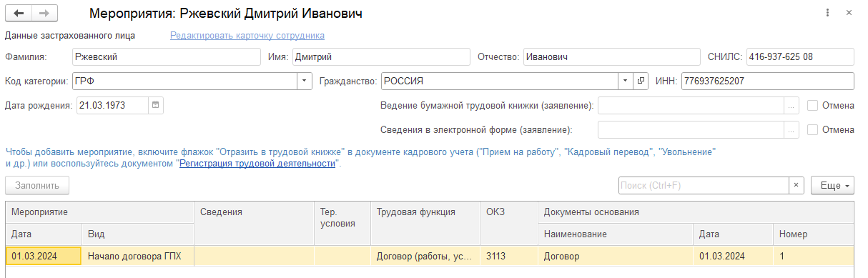Go forward with the right arrow button
868x278 pixels.
pyautogui.click(x=44, y=14)
